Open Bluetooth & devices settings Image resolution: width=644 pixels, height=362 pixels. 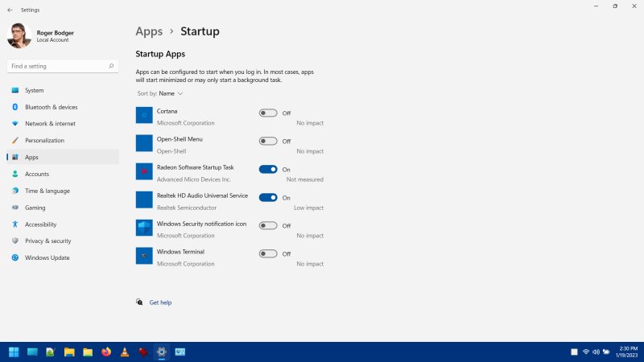coord(63,107)
